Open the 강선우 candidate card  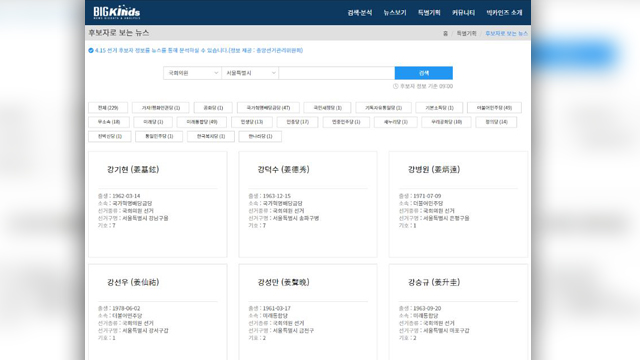click(158, 312)
